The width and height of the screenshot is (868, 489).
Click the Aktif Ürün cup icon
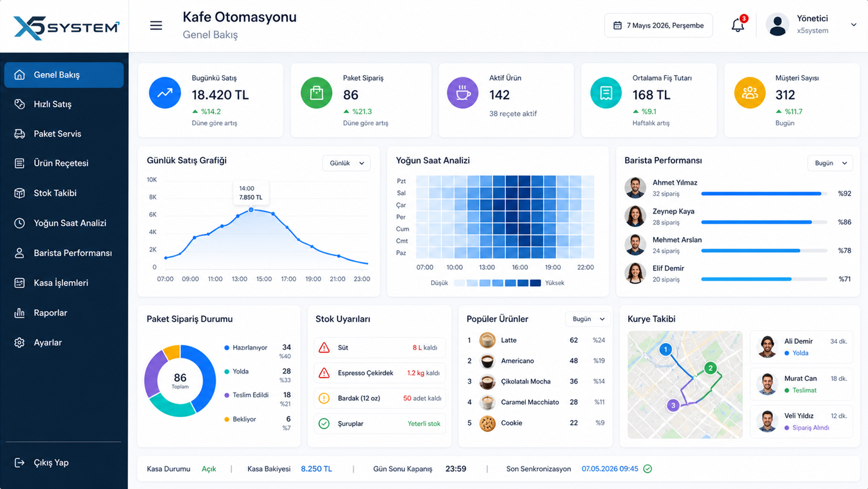[x=463, y=92]
